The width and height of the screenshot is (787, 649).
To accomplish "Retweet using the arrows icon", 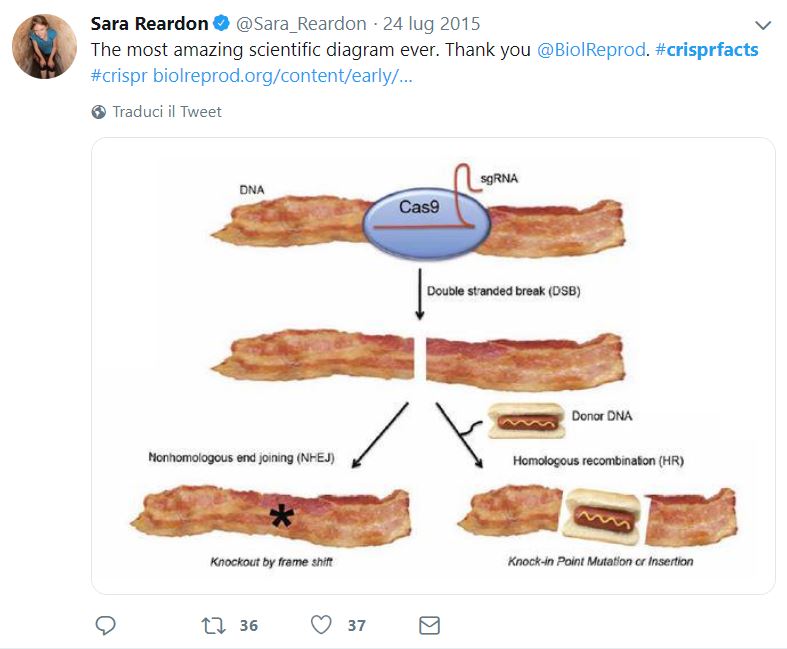I will (x=213, y=626).
